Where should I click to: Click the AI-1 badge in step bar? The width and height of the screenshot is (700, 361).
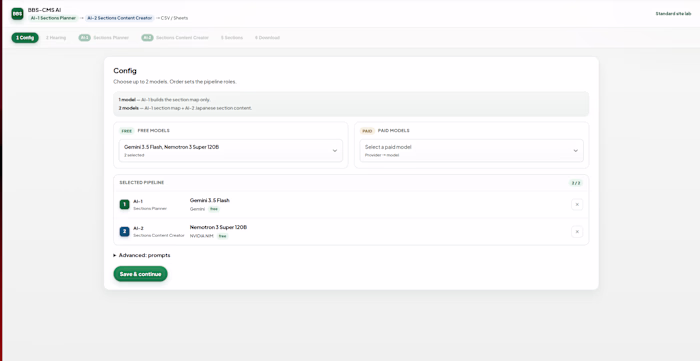click(84, 38)
